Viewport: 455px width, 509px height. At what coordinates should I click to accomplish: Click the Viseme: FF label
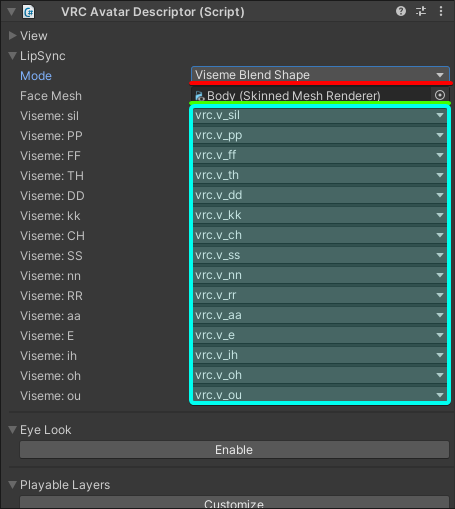tap(50, 156)
